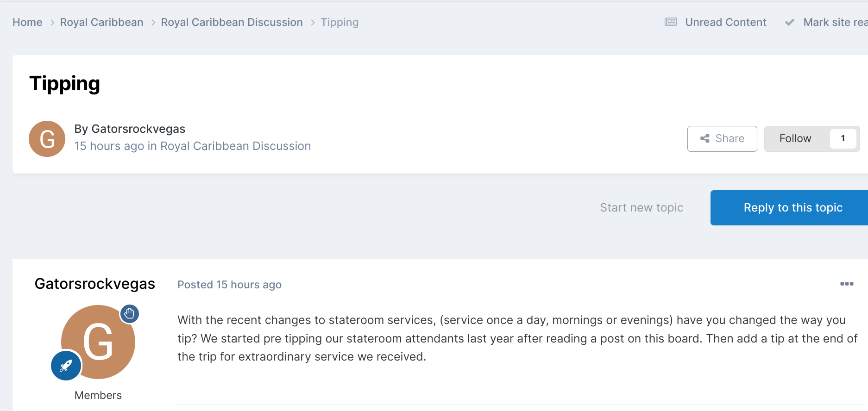The image size is (868, 411).
Task: Open Unread Content link
Action: 725,22
